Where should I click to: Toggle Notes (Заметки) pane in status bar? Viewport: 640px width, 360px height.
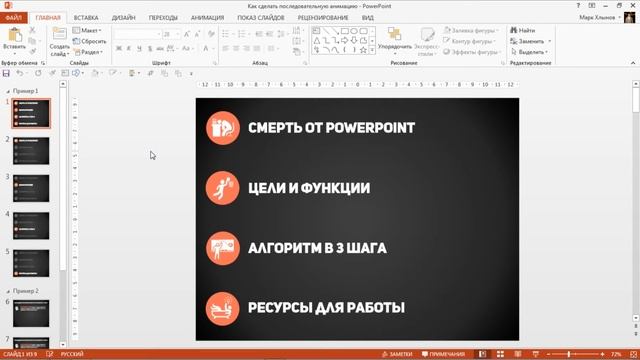tap(397, 354)
